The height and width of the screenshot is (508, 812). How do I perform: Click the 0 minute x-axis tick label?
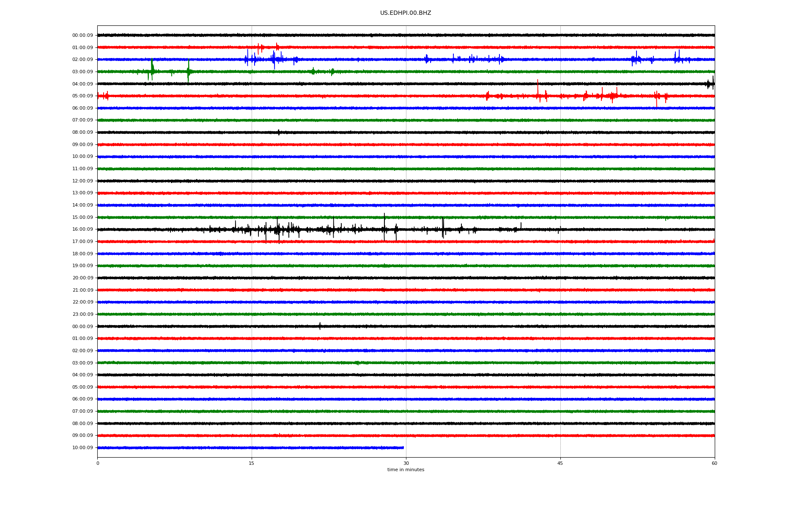point(98,463)
